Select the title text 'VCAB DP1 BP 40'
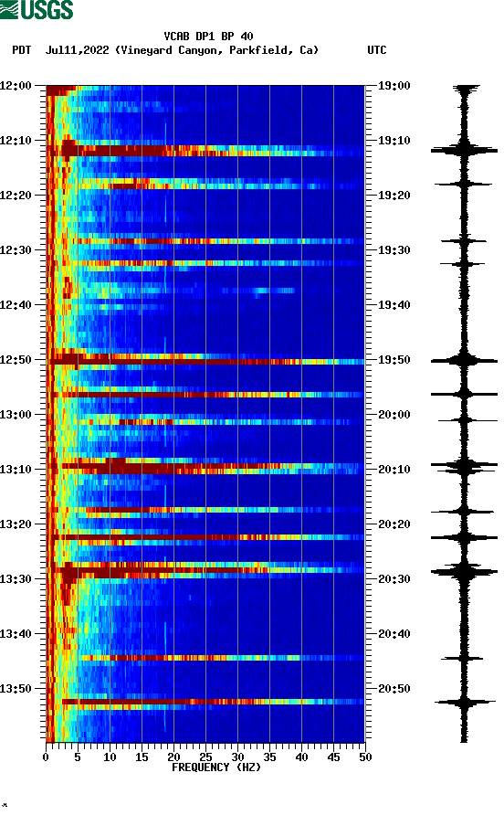The image size is (504, 815). click(x=208, y=37)
